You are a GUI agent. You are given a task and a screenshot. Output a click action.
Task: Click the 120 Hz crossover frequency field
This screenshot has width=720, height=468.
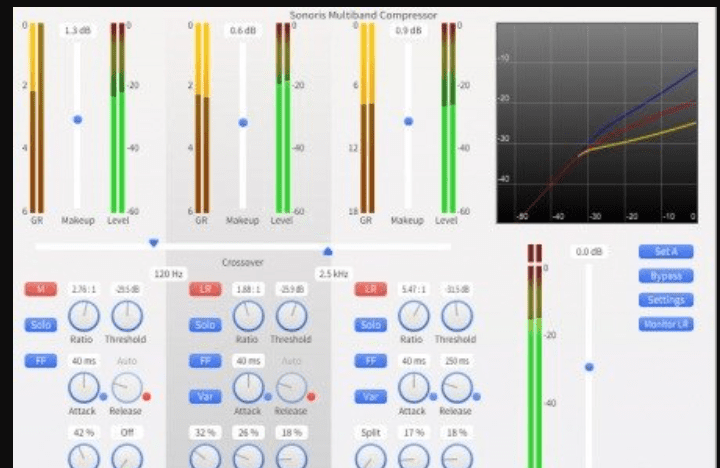click(169, 274)
